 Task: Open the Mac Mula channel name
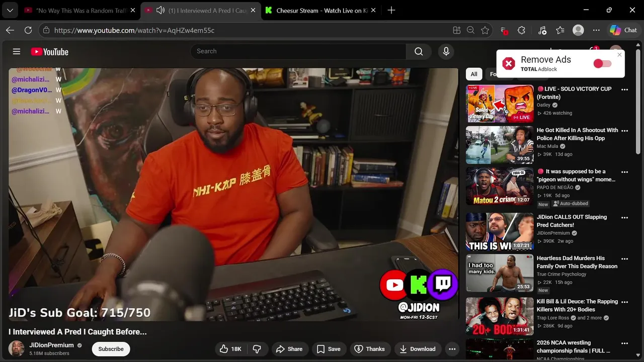point(547,146)
